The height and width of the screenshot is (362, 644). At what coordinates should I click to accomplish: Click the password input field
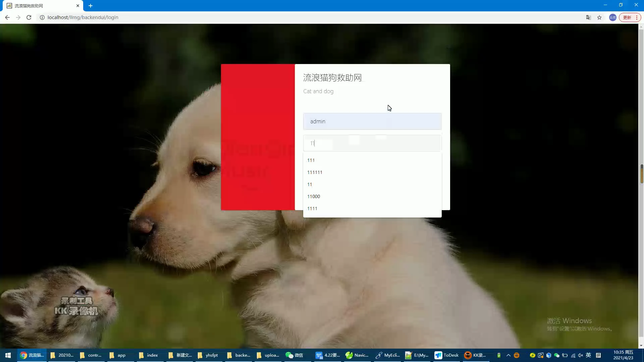click(372, 143)
